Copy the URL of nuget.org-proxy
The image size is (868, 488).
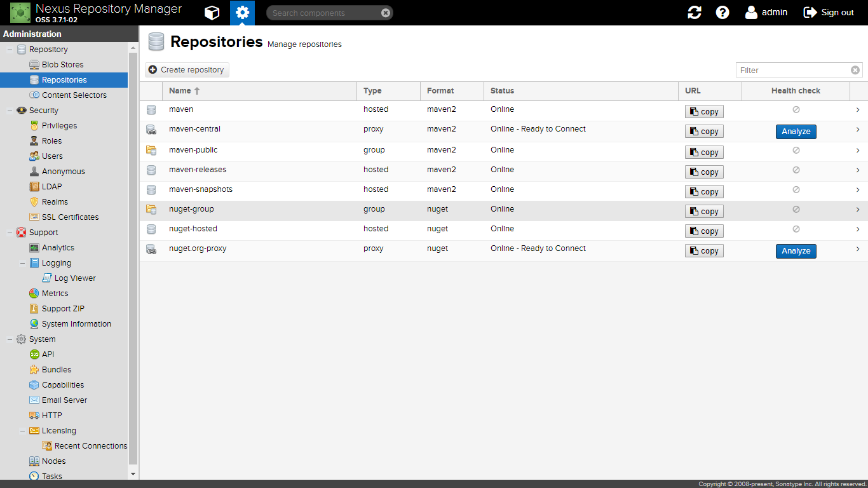[703, 250]
